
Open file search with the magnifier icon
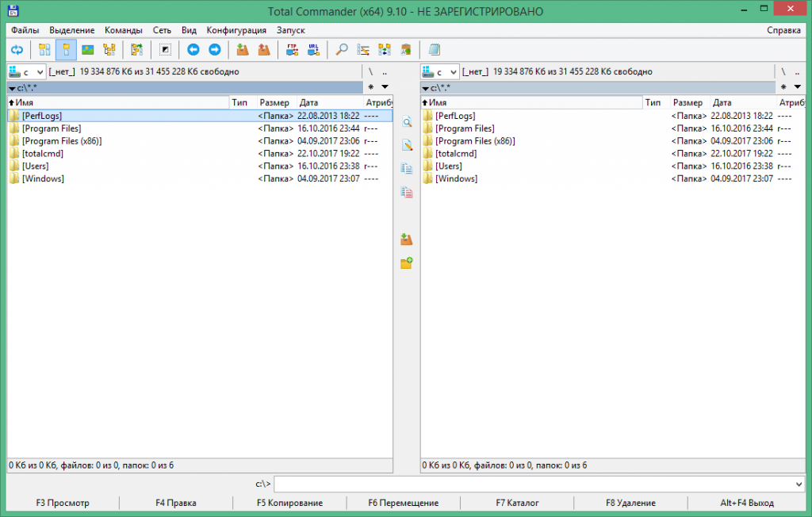[x=341, y=50]
